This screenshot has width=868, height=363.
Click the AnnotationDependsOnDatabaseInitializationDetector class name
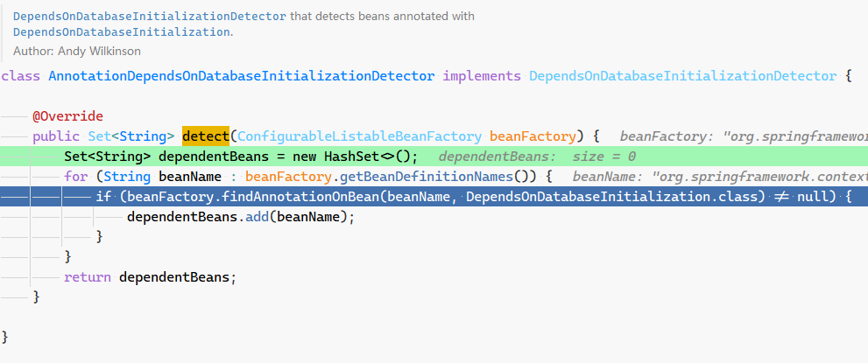coord(242,76)
